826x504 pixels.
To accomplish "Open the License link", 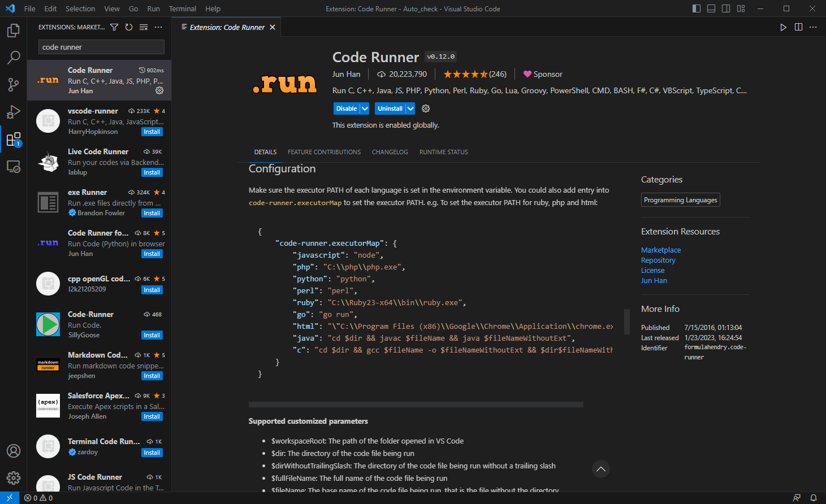I will 652,270.
